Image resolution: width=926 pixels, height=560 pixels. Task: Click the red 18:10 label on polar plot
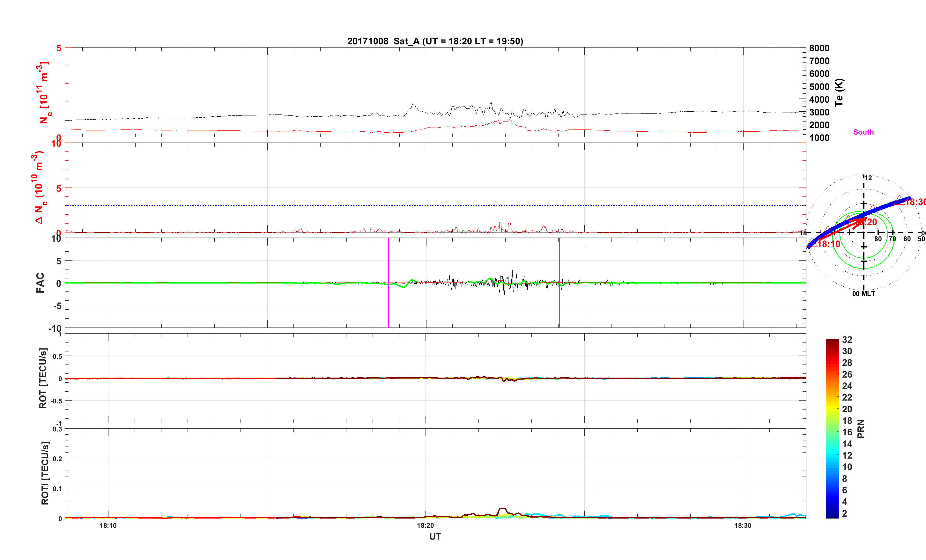(829, 244)
